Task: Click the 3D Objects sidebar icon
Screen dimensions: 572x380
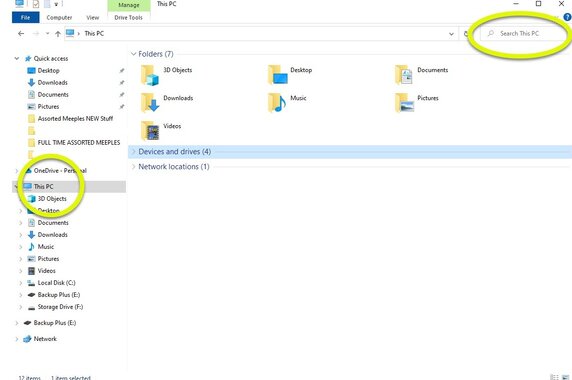Action: pyautogui.click(x=32, y=199)
